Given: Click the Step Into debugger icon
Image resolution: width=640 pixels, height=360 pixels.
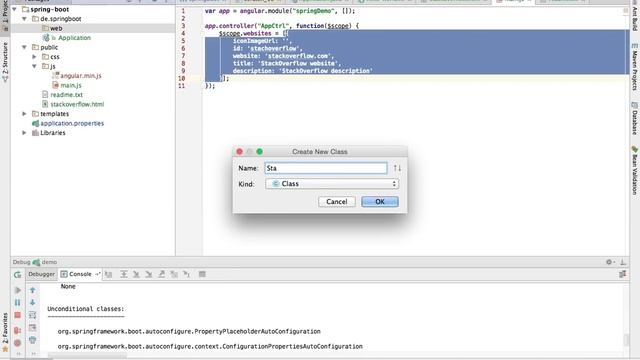Looking at the screenshot, I should tap(136, 274).
